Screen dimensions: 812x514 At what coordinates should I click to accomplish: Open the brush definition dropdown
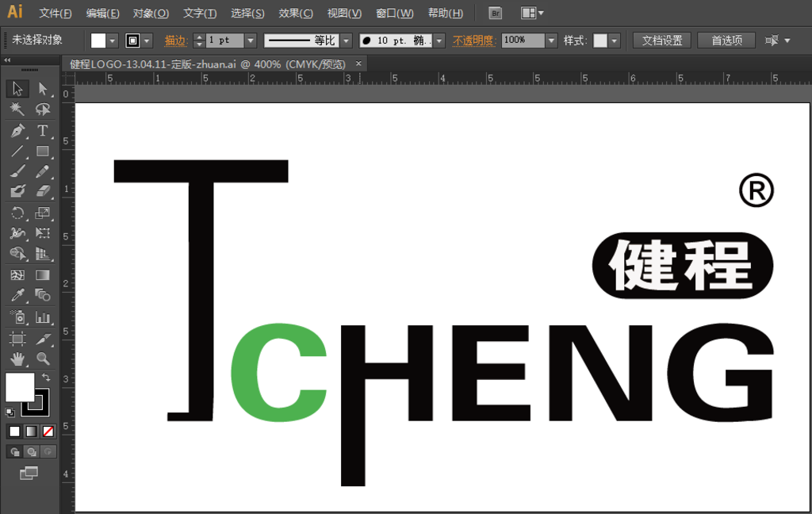click(439, 40)
